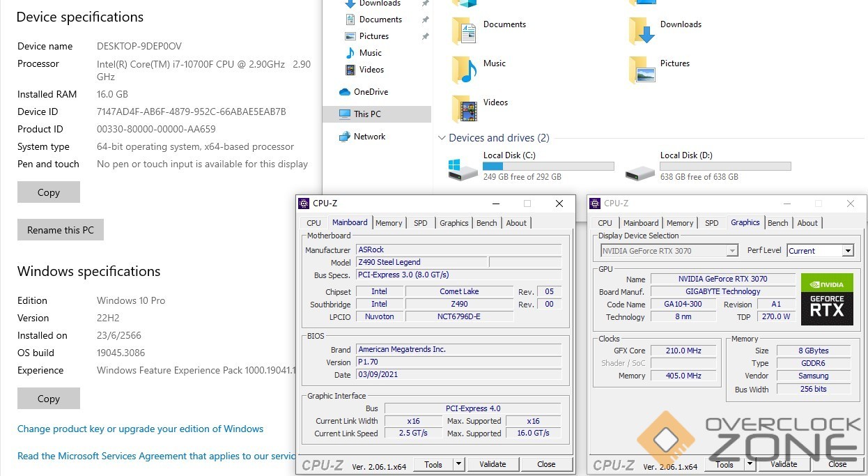Click Validate in Mainboard CPU-Z window

[493, 464]
